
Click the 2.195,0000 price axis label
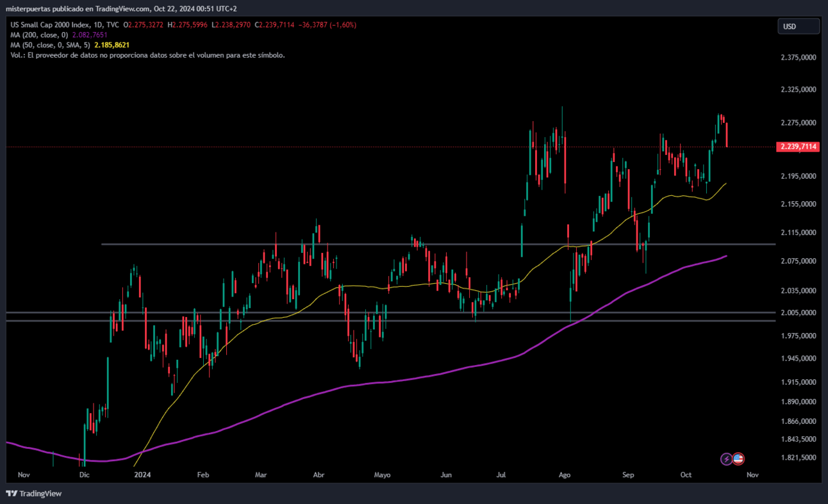pyautogui.click(x=798, y=175)
